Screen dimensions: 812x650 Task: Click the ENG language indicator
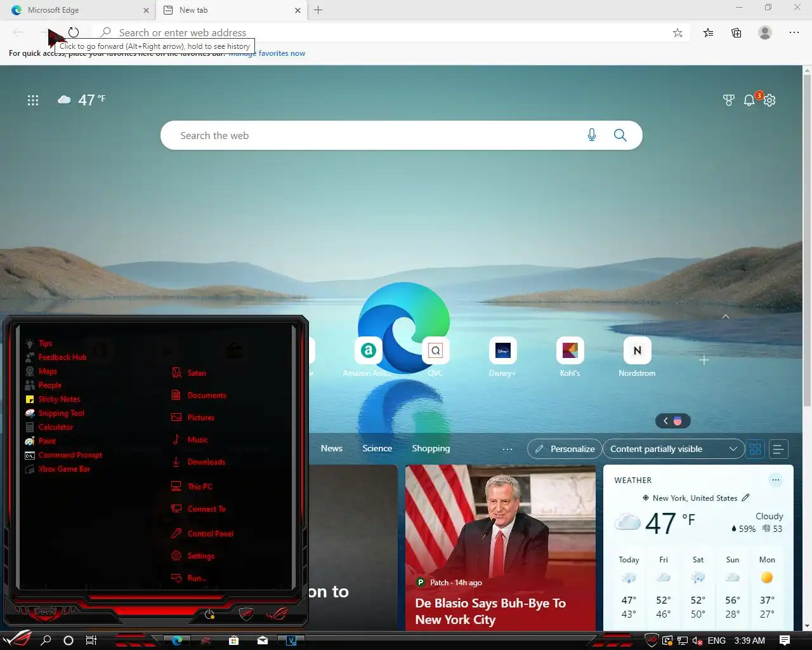(716, 640)
